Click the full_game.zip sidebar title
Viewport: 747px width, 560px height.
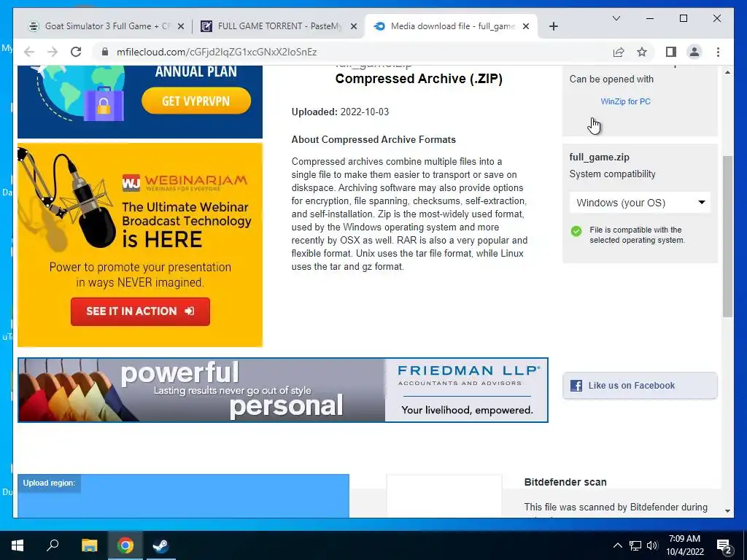coord(600,157)
